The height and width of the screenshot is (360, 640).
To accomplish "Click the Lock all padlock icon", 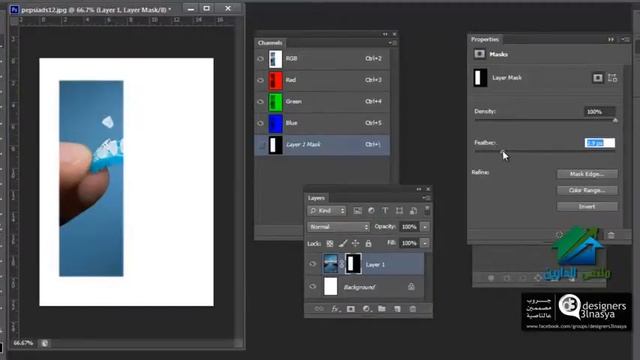I will click(x=368, y=244).
